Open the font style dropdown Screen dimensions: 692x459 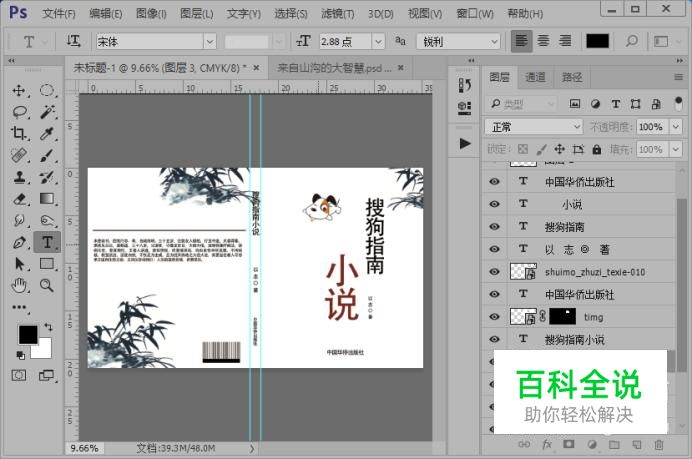[279, 41]
